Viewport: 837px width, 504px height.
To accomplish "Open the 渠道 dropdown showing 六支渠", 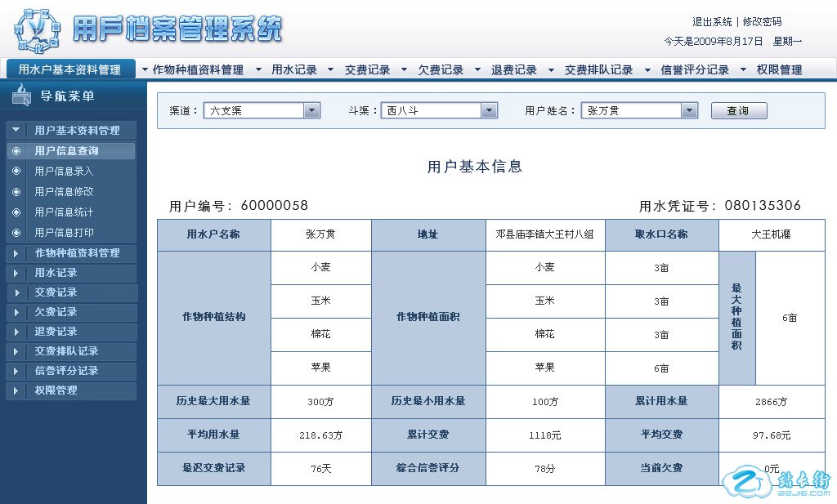I will pyautogui.click(x=311, y=110).
